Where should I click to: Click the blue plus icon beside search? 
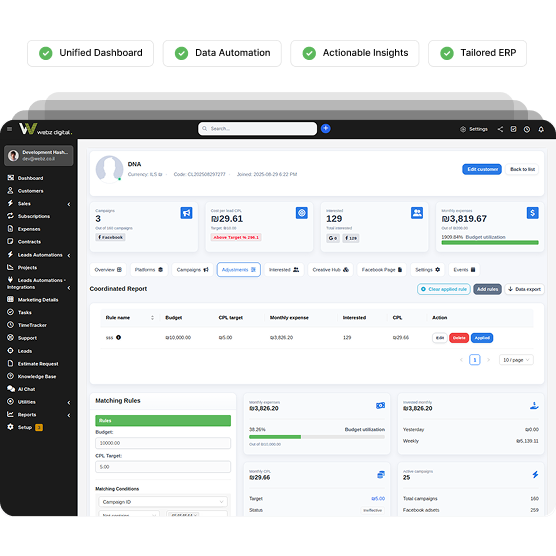coord(326,128)
